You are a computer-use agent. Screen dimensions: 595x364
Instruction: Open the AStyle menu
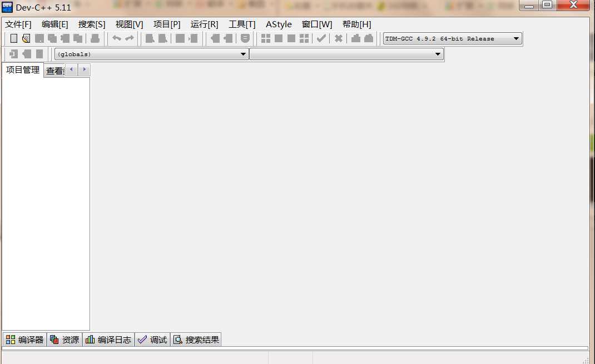(x=279, y=24)
